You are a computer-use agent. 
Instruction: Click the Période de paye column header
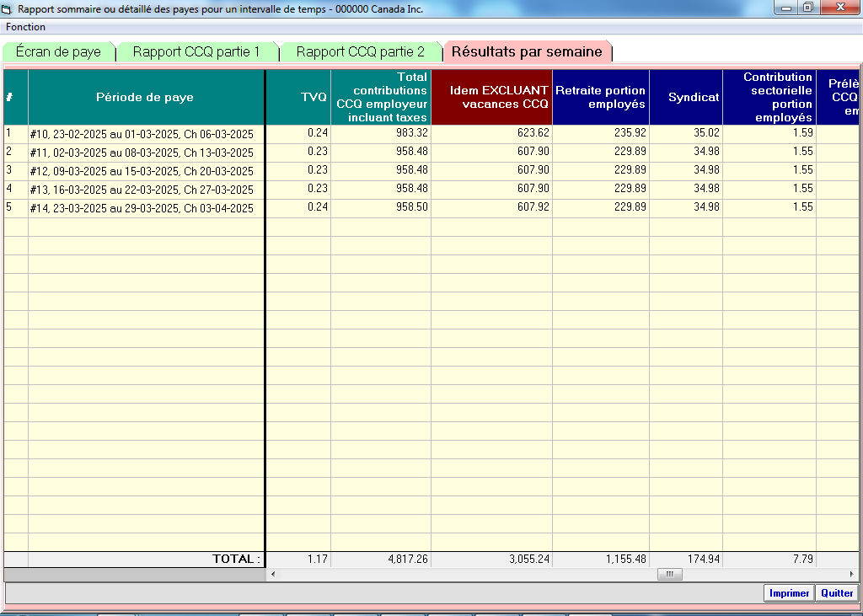(146, 97)
